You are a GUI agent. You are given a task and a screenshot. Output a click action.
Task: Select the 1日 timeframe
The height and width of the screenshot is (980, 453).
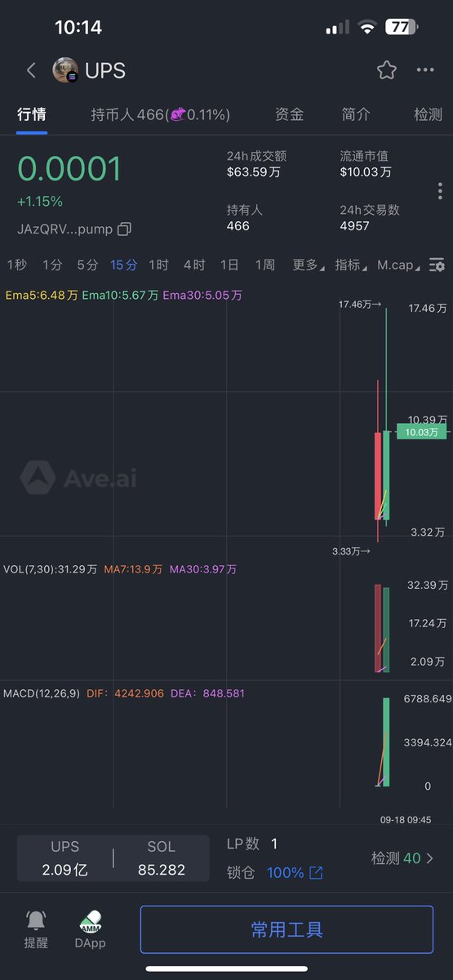pos(229,265)
